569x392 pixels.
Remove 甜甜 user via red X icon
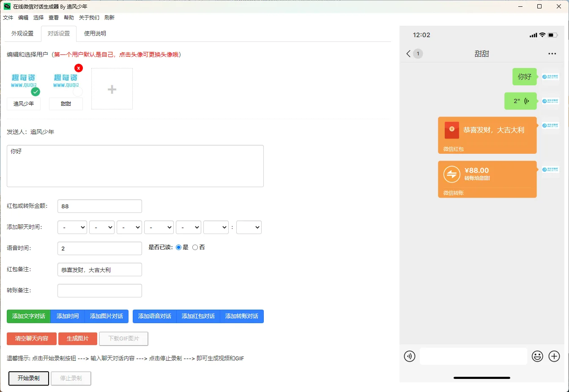(79, 68)
